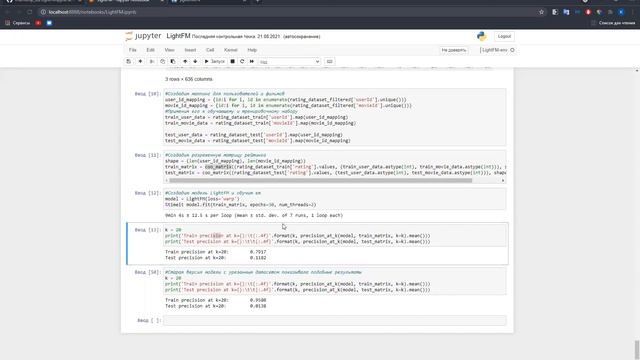Restart the kernel icon
The image size is (640, 360).
(242, 62)
